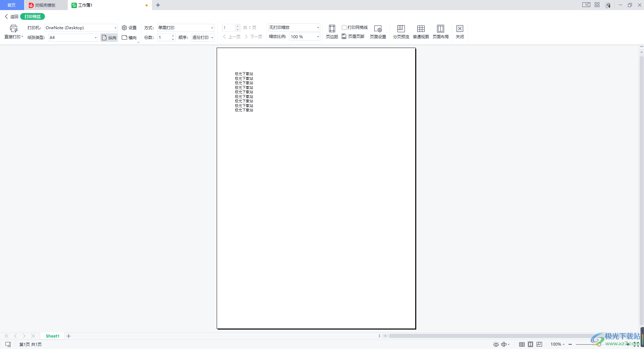This screenshot has width=644, height=349.
Task: Open the print mode (方式) 单面打印 dropdown
Action: point(186,28)
